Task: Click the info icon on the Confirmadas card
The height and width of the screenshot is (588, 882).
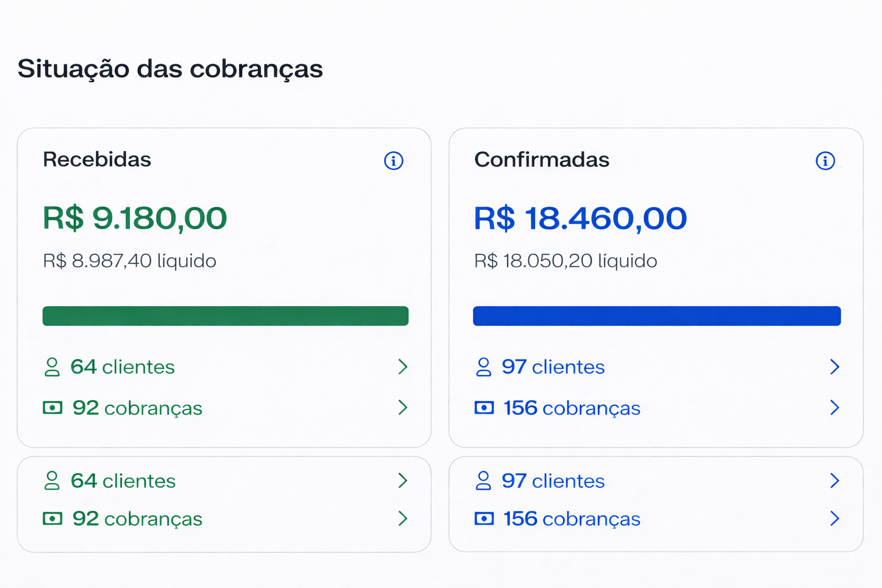Action: pos(825,161)
